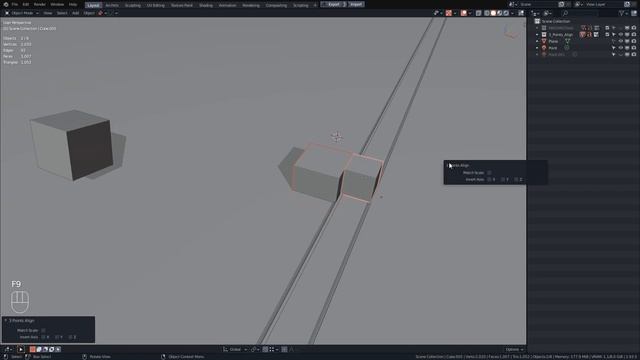Open the Help menu
Screen dimensions: 640x360
tap(73, 4)
